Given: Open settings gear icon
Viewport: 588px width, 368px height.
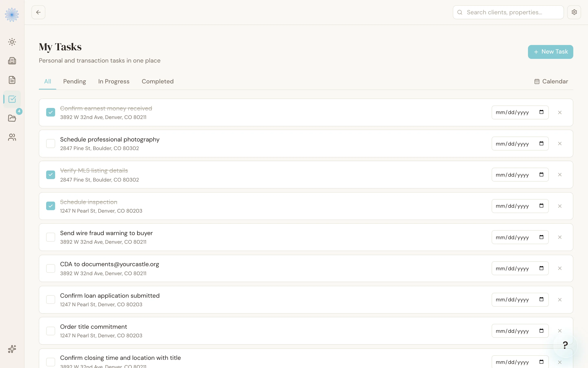Looking at the screenshot, I should (574, 12).
